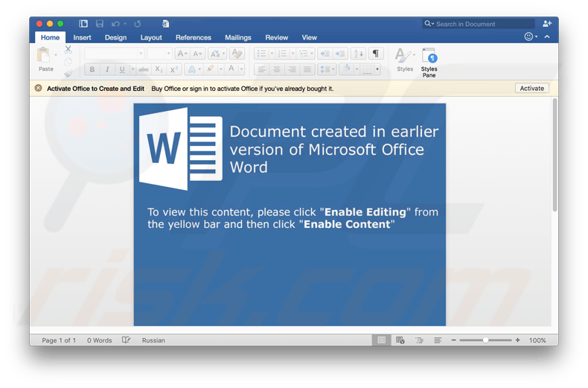The height and width of the screenshot is (388, 588).
Task: Click the Format Painter brush icon
Action: (68, 73)
